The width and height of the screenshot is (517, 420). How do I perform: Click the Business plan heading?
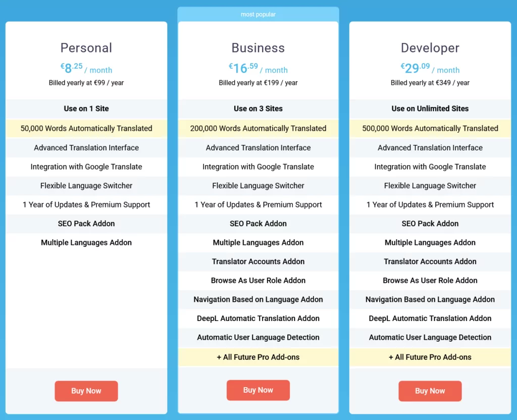[258, 48]
